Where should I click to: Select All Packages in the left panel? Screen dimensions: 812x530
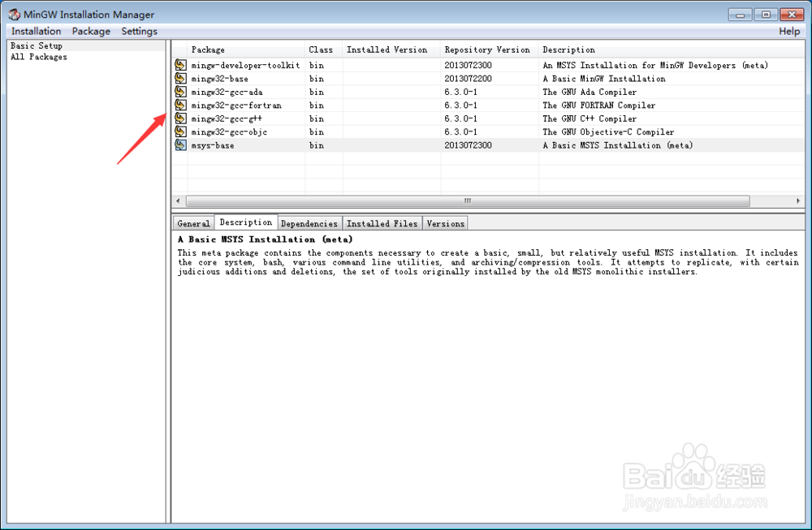39,57
